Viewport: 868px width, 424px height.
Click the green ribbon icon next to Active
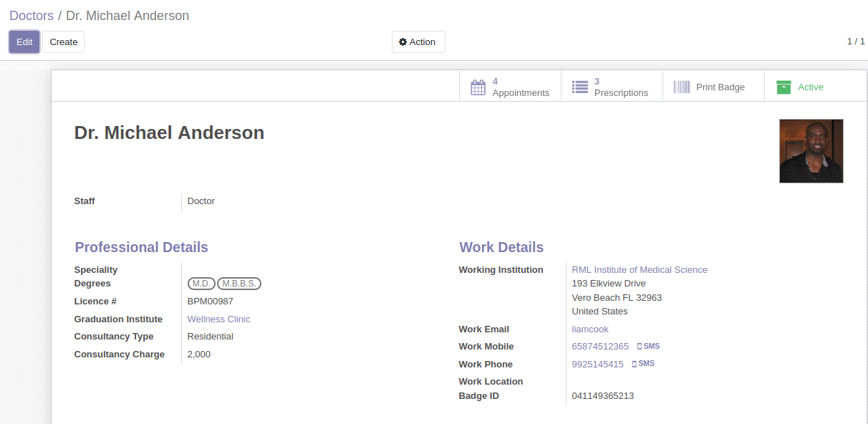[x=783, y=86]
